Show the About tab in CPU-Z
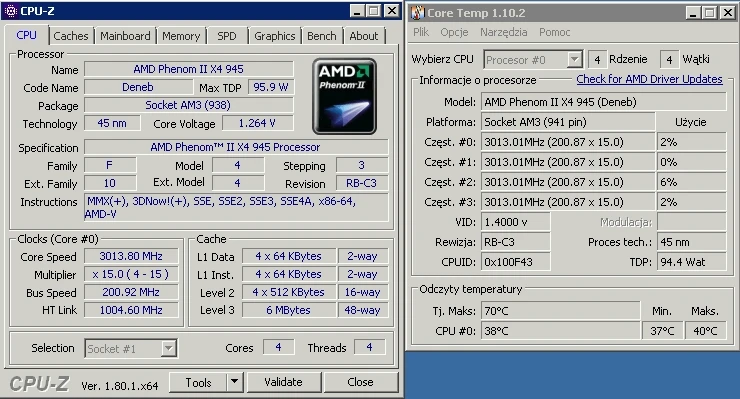The height and width of the screenshot is (399, 740). 364,36
